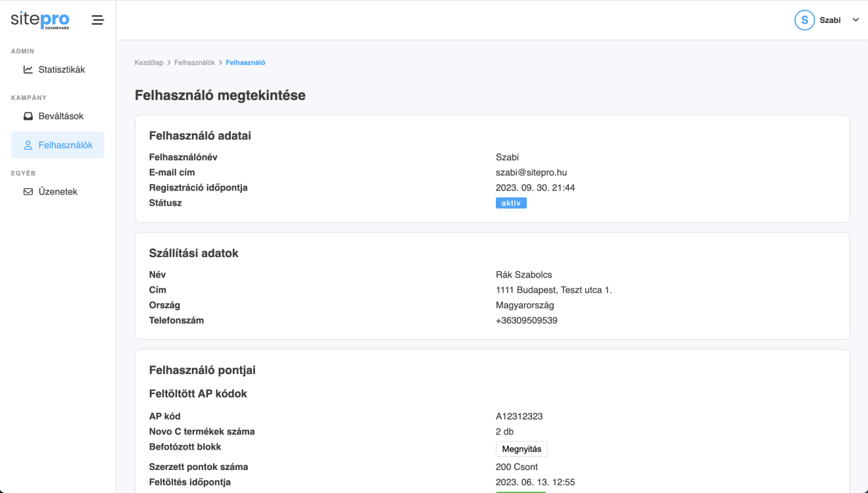Click the current Felhasználó breadcrumb item

point(245,62)
